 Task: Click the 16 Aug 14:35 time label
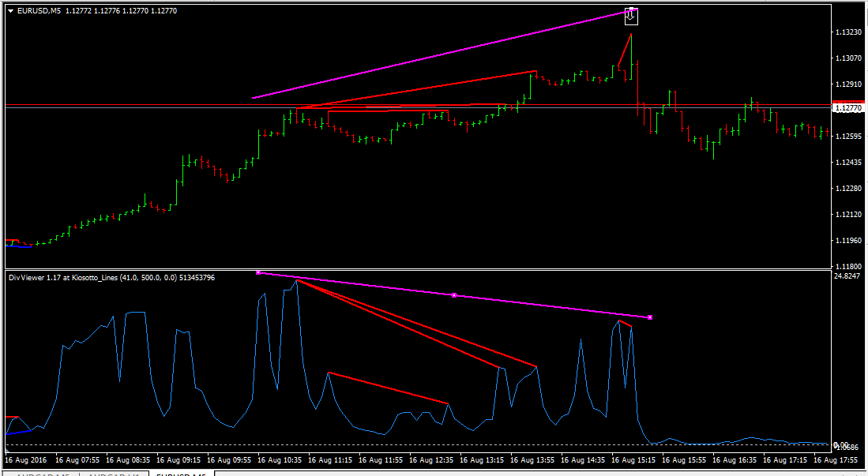[x=583, y=460]
